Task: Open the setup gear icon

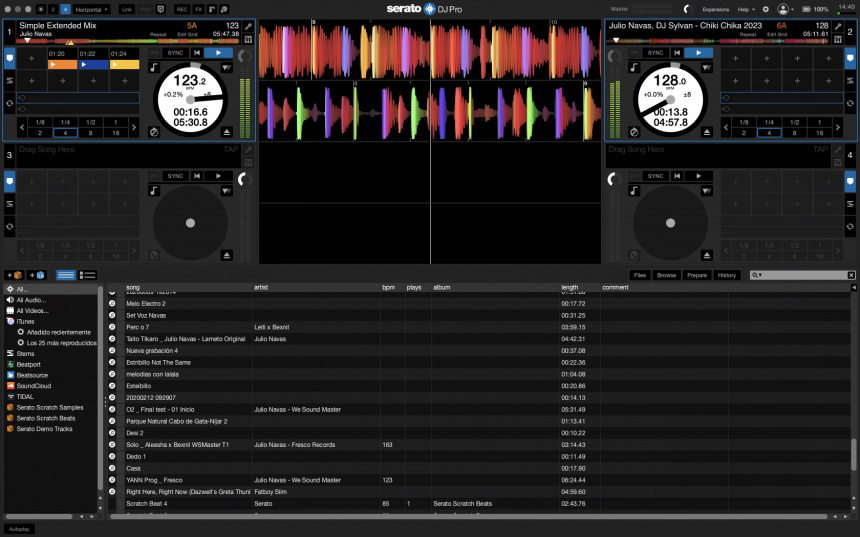Action: (x=766, y=9)
